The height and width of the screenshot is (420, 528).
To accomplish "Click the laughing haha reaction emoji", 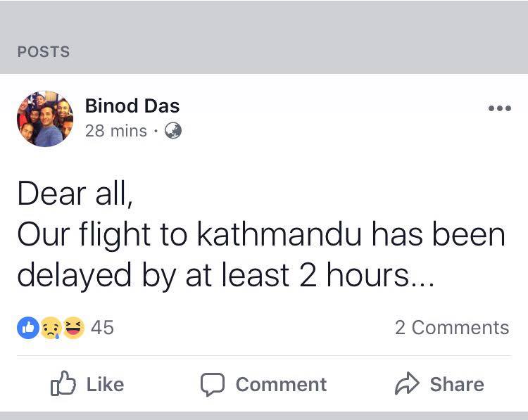I will coord(73,328).
